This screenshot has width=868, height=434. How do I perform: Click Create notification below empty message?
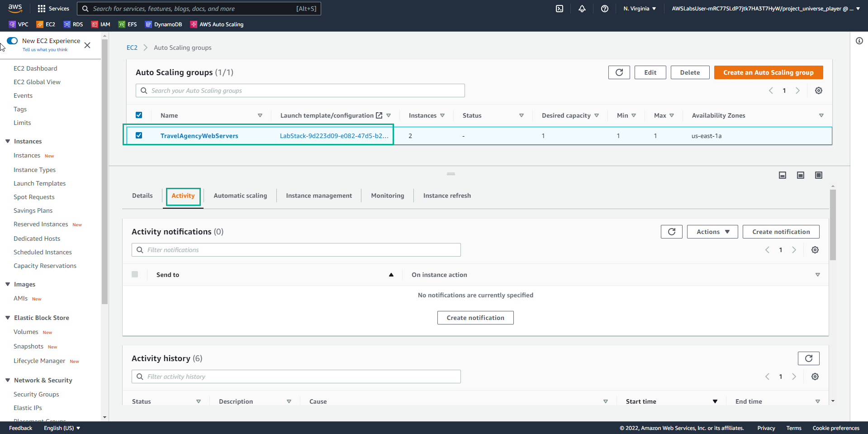[x=475, y=318]
